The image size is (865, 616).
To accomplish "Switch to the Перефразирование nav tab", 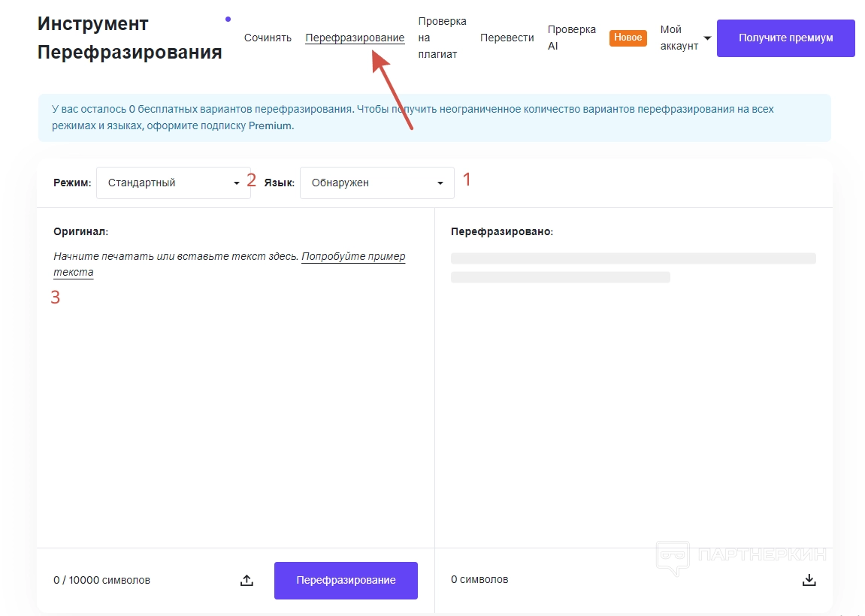I will coord(355,38).
